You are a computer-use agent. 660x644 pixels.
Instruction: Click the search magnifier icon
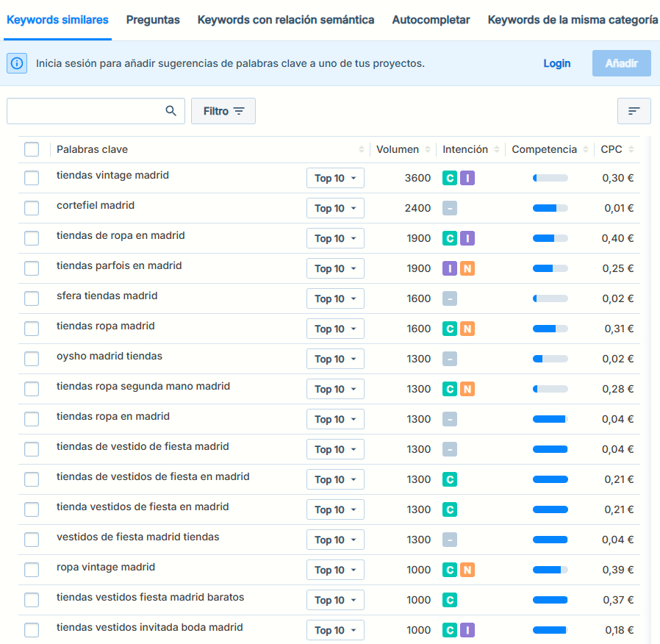[171, 111]
